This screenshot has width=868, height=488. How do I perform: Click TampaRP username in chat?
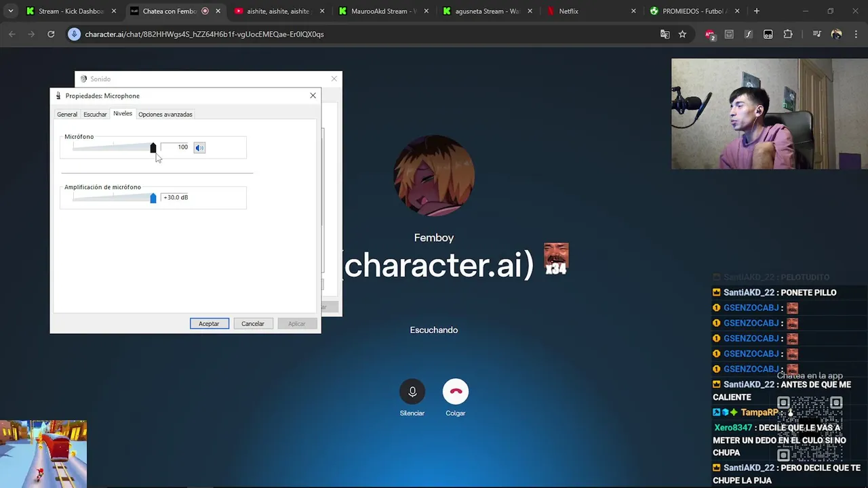click(759, 412)
